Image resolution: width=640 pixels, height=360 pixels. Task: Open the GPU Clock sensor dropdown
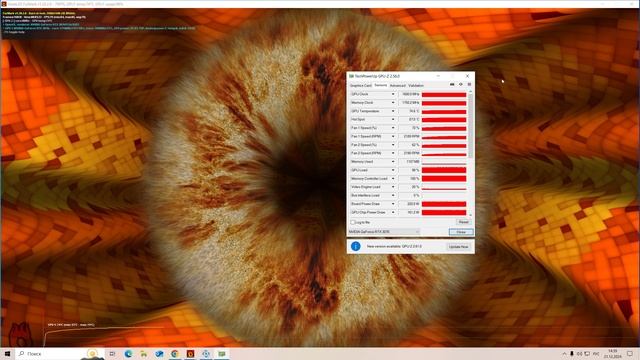pos(393,94)
